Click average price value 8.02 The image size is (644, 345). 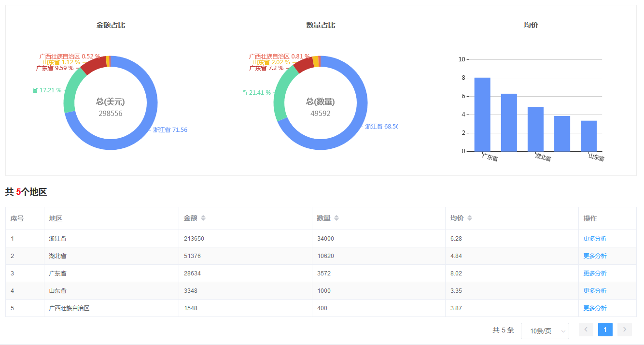(456, 273)
